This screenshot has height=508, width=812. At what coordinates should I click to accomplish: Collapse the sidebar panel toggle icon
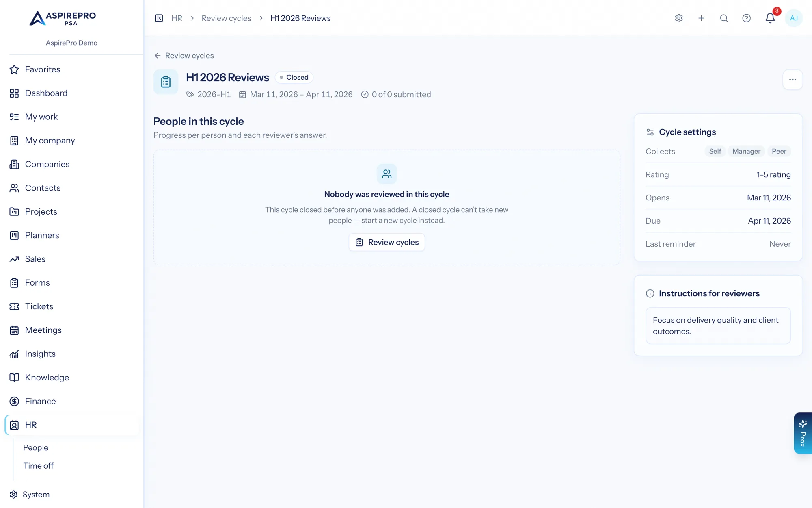pos(159,18)
